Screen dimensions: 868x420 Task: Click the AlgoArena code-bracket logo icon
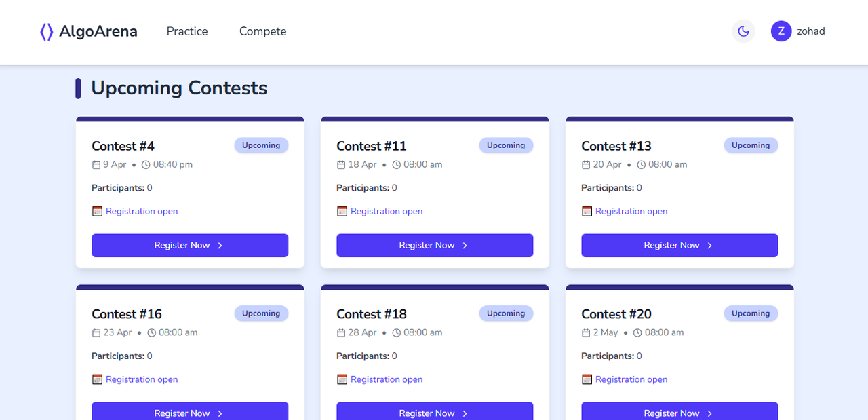tap(46, 31)
